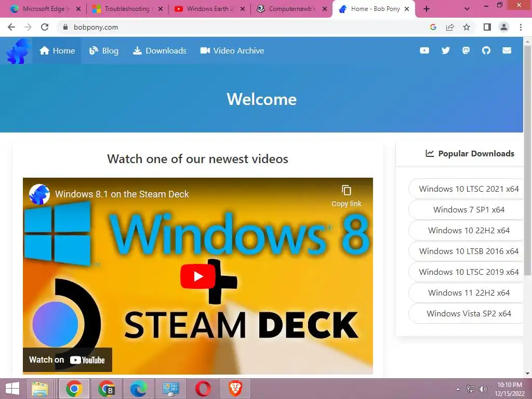Open Brave browser from the taskbar
The width and height of the screenshot is (532, 399).
[235, 389]
